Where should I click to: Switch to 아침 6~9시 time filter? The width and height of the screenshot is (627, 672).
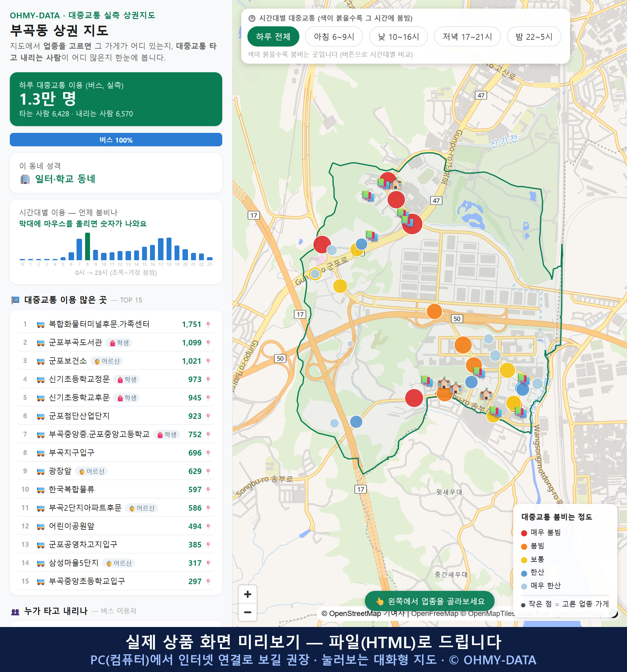pos(334,36)
